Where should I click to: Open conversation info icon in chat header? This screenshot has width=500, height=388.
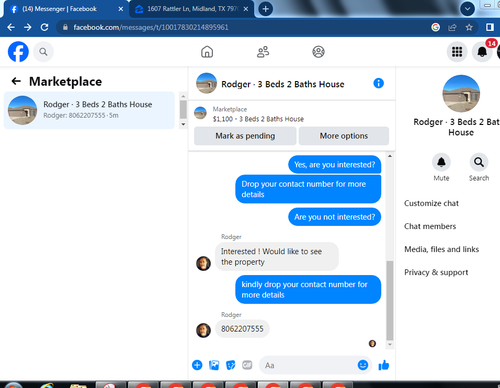(x=378, y=83)
